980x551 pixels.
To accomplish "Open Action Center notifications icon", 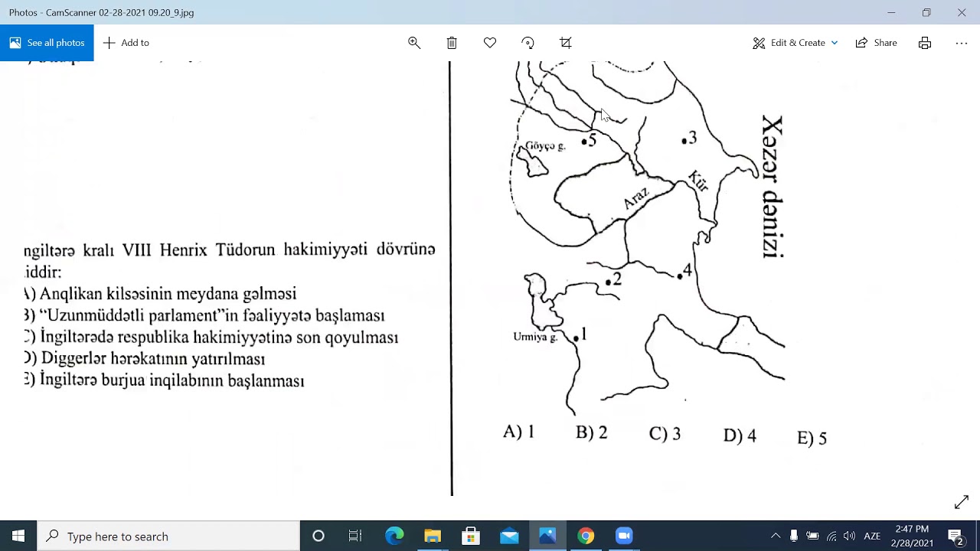I will [955, 536].
